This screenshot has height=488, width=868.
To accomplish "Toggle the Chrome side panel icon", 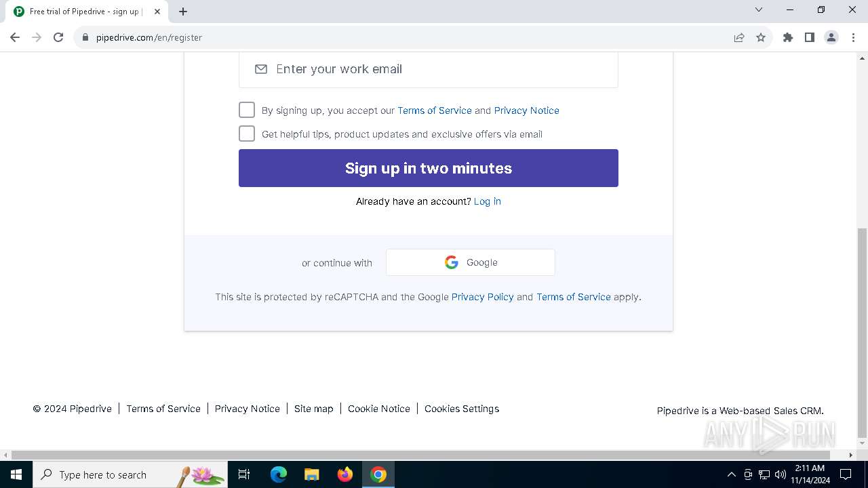I will (x=810, y=37).
